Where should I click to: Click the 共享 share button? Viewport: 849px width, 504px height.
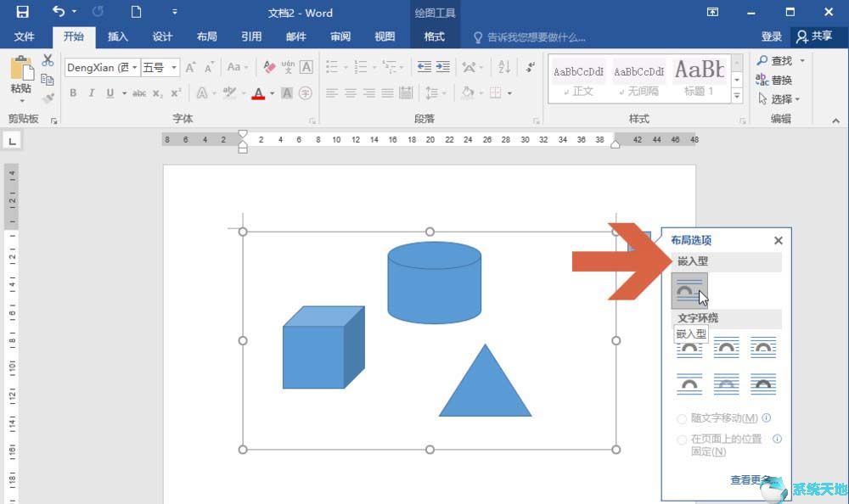pyautogui.click(x=814, y=36)
